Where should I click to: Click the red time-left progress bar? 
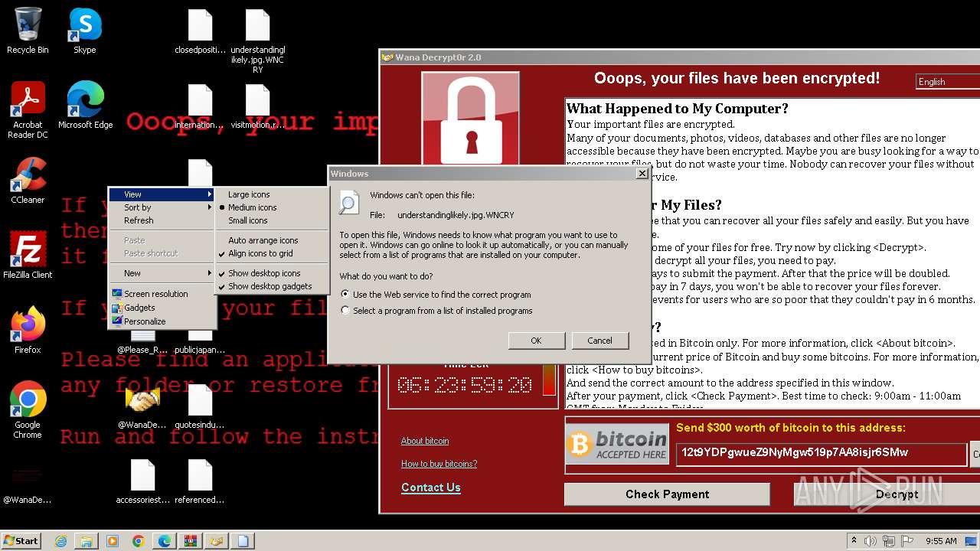[549, 380]
